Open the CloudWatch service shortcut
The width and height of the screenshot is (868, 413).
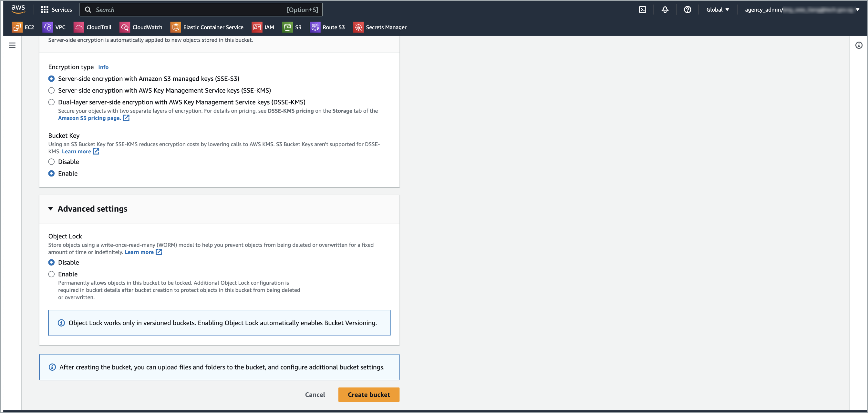click(x=141, y=27)
